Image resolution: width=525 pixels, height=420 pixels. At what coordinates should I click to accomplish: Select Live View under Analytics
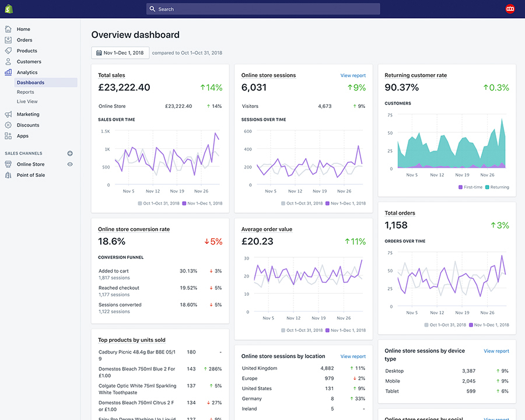click(27, 101)
